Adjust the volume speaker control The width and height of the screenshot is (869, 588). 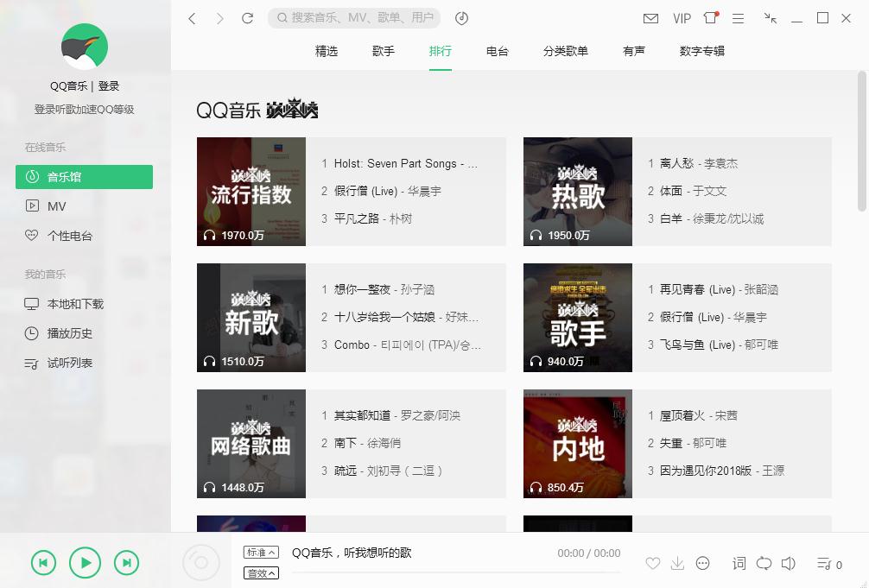point(788,563)
